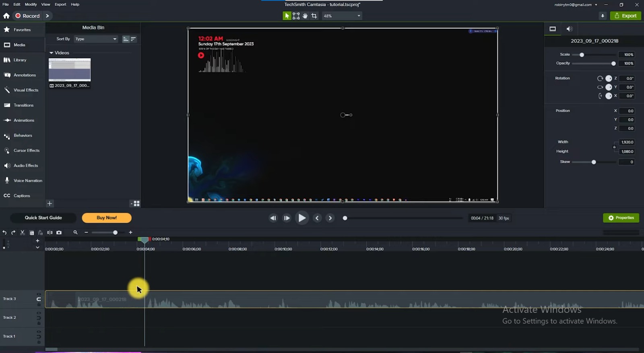
Task: Open the Transitions panel
Action: [23, 105]
